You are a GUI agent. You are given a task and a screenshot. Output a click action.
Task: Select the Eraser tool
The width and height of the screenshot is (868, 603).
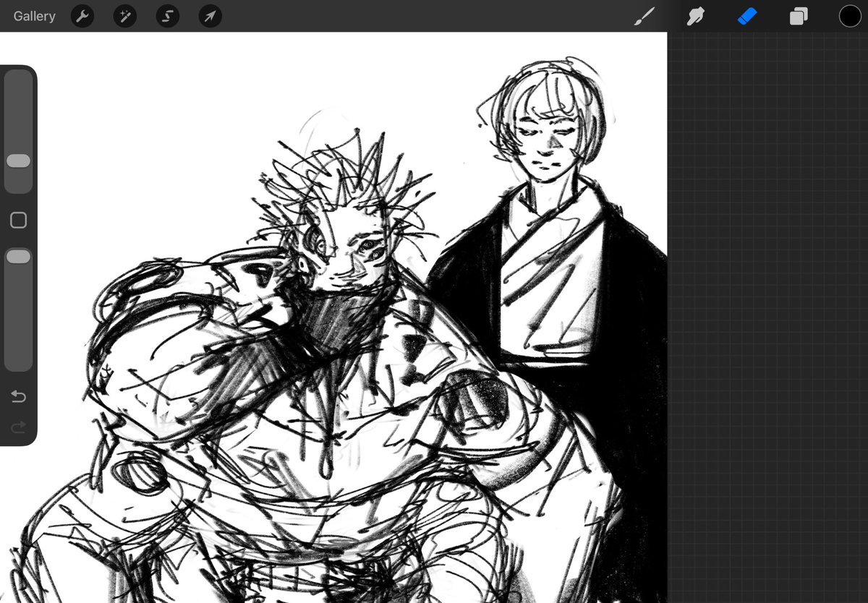coord(747,16)
